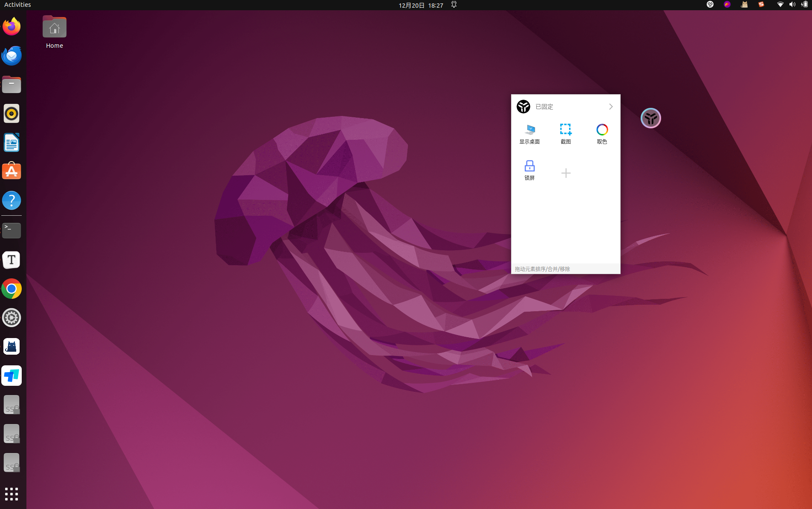Open Ubuntu Software store
This screenshot has width=812, height=509.
pyautogui.click(x=12, y=171)
